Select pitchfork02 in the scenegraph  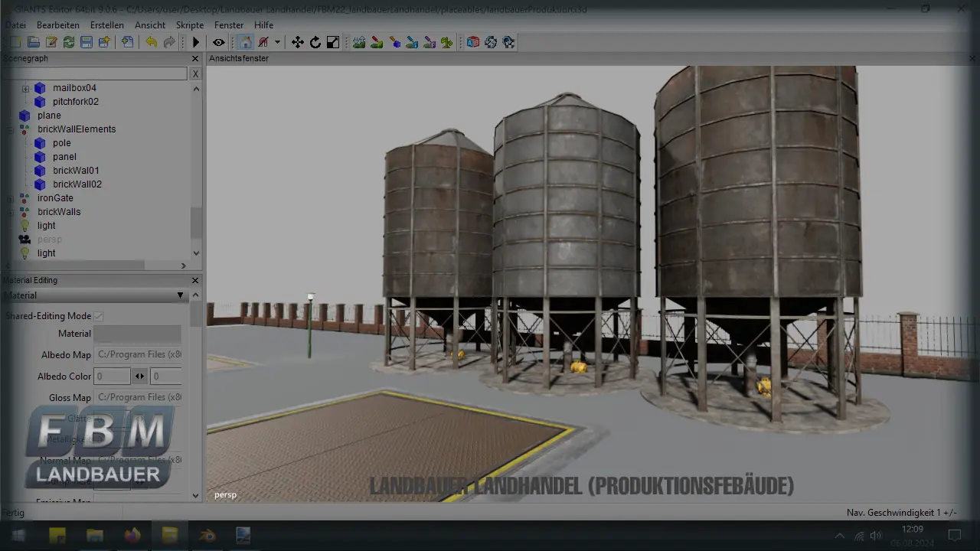(76, 102)
